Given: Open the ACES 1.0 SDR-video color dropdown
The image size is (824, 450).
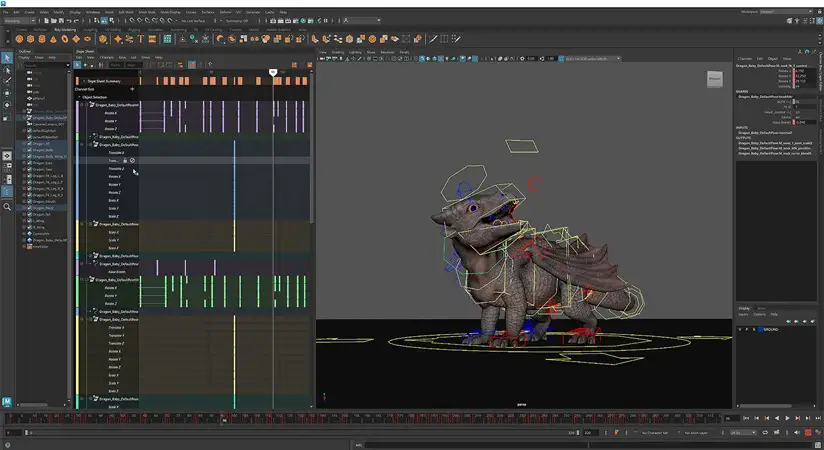Looking at the screenshot, I should (593, 58).
